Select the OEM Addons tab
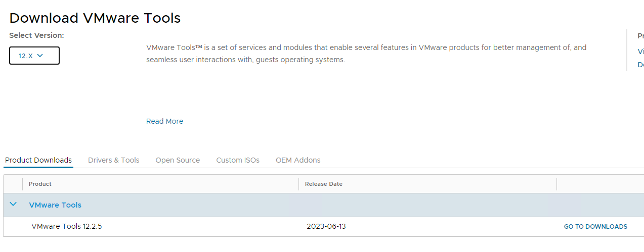The width and height of the screenshot is (644, 252). (x=298, y=160)
